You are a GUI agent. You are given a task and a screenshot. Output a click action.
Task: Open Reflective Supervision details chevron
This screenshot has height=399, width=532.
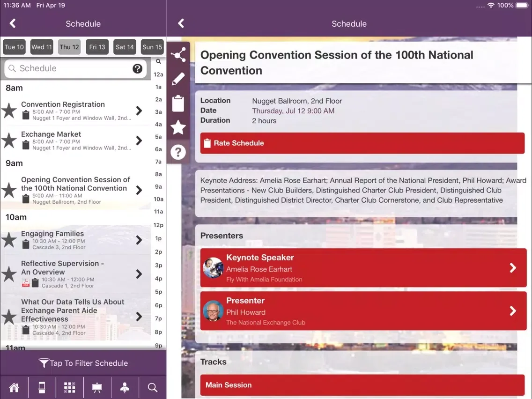[139, 274]
